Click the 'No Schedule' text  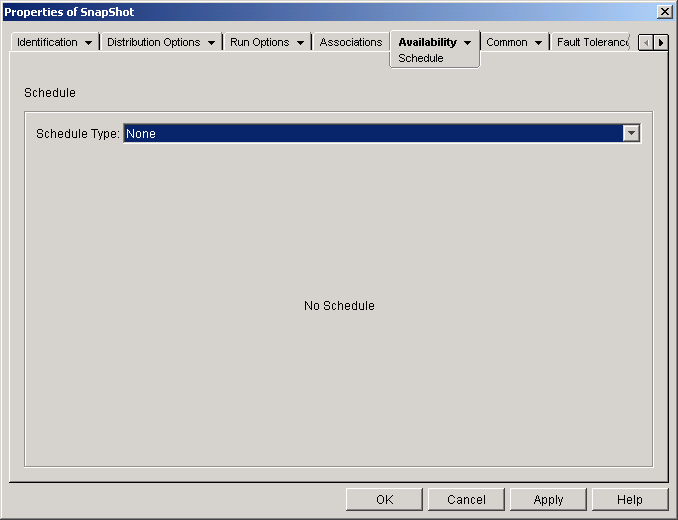click(x=339, y=306)
